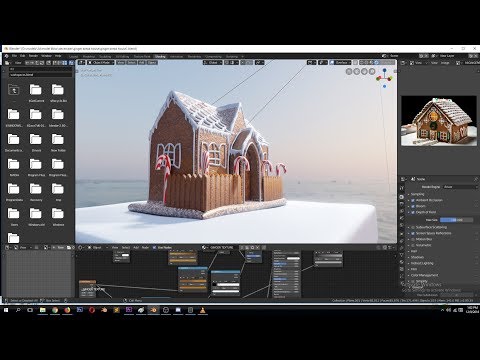Toggle the Depth of Field checkbox

(x=413, y=212)
